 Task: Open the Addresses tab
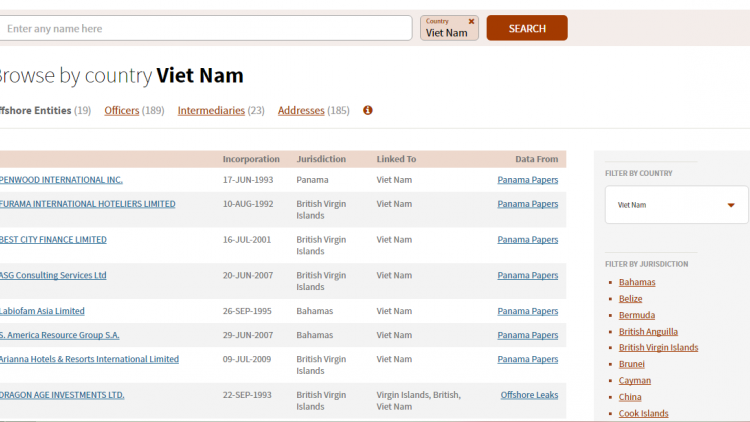[x=301, y=111]
